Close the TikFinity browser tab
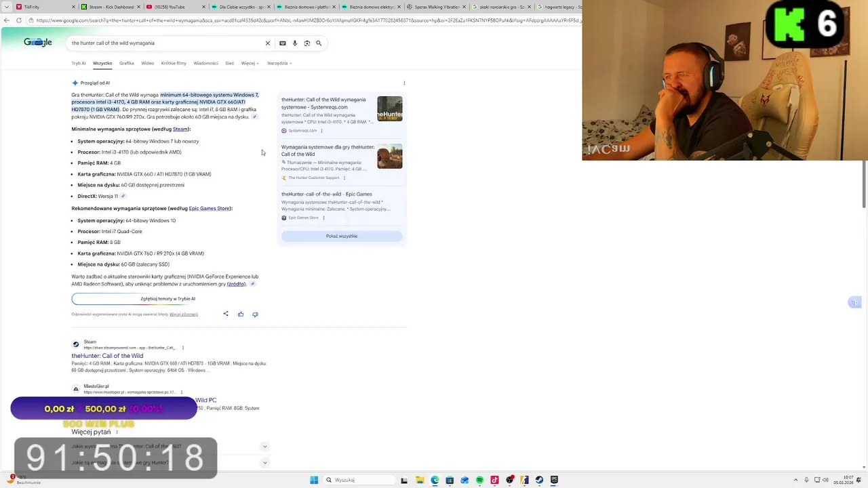The height and width of the screenshot is (488, 868). (x=73, y=7)
